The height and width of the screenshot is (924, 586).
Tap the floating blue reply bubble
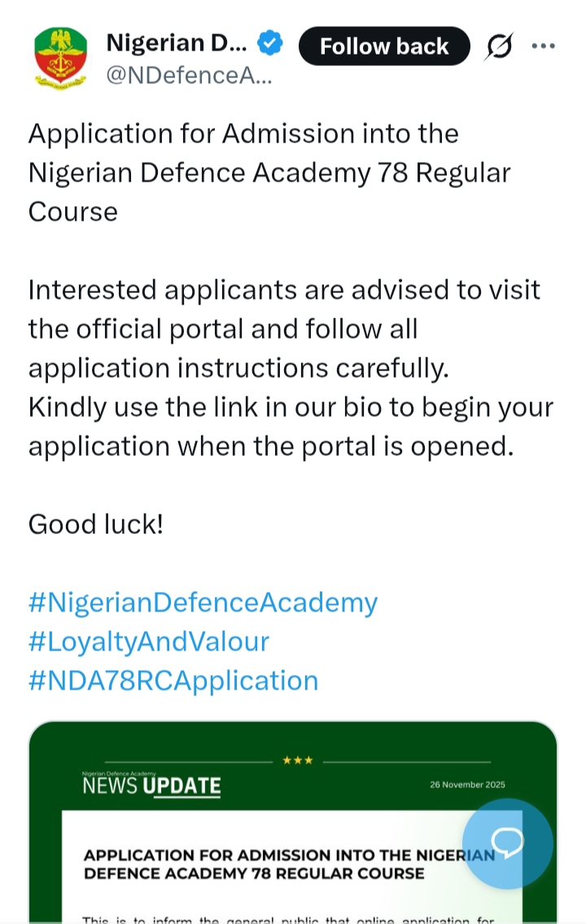coord(508,843)
